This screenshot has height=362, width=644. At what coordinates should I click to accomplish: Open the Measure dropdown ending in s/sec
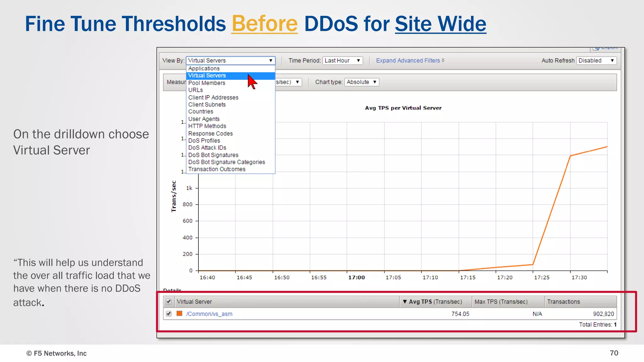(288, 82)
